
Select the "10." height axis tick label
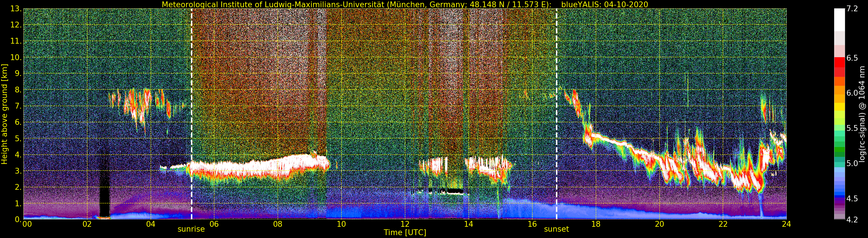tap(16, 57)
